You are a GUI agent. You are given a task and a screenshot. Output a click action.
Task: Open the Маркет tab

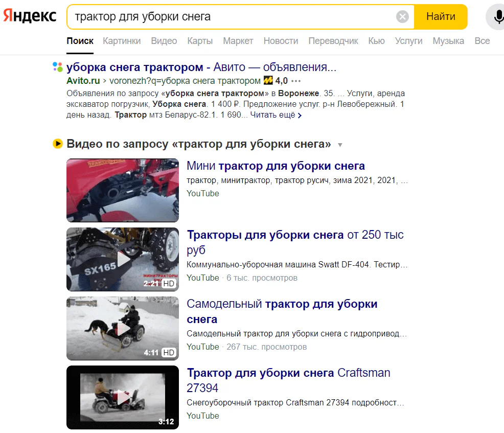(238, 41)
